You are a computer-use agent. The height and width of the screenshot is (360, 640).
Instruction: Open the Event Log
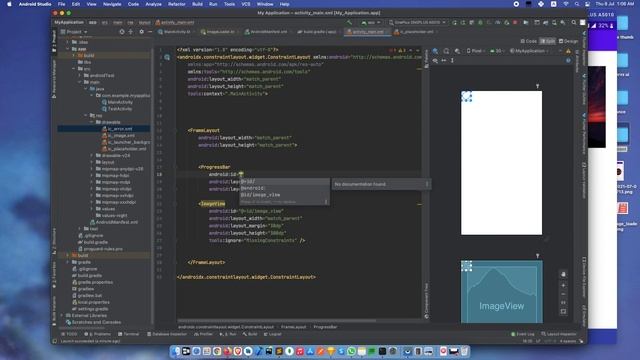coord(523,334)
